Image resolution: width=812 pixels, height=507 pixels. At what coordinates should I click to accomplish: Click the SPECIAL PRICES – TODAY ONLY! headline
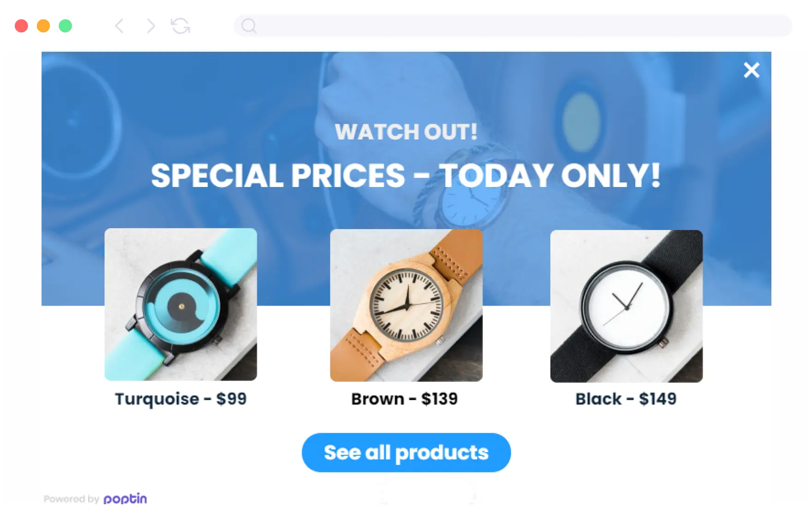point(406,176)
